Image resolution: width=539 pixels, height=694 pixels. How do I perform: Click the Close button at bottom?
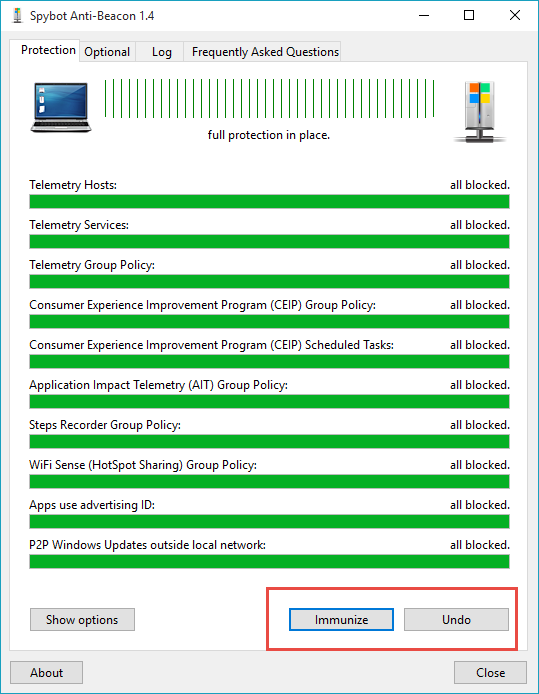click(x=490, y=672)
